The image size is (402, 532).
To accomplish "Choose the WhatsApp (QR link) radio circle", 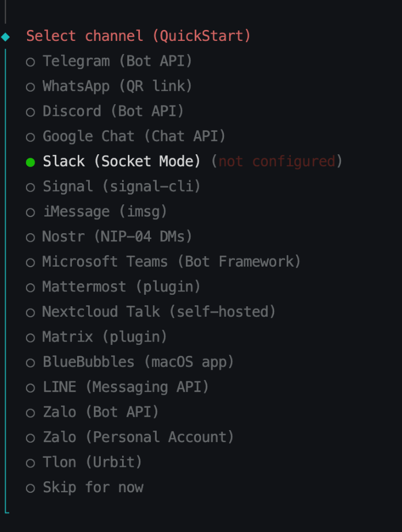I will tap(31, 87).
